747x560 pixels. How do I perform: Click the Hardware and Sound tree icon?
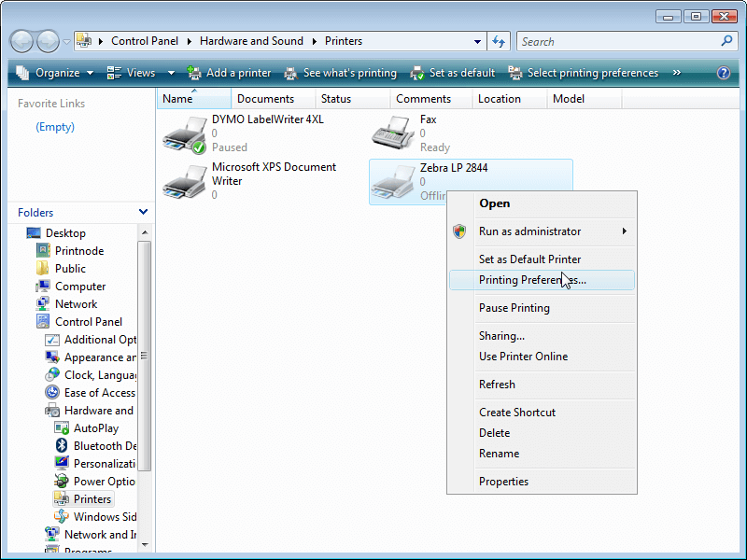[x=52, y=410]
